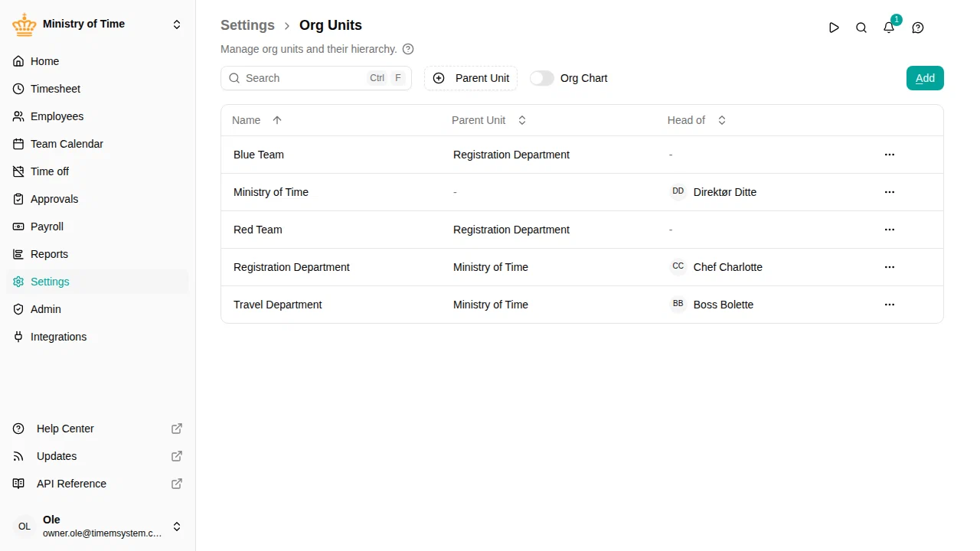Focus the org units Search field
Image resolution: width=980 pixels, height=551 pixels.
tap(316, 78)
